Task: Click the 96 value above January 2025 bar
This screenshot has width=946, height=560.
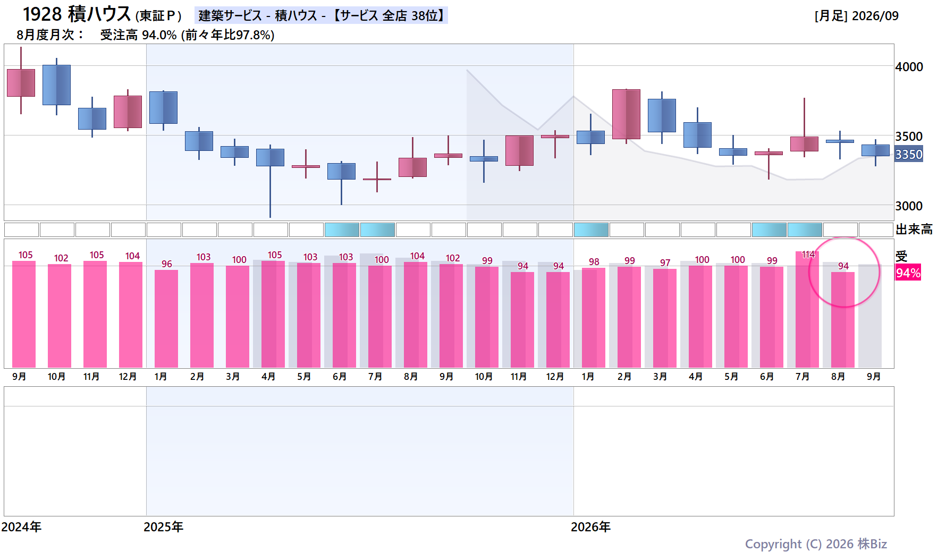Action: 167,264
